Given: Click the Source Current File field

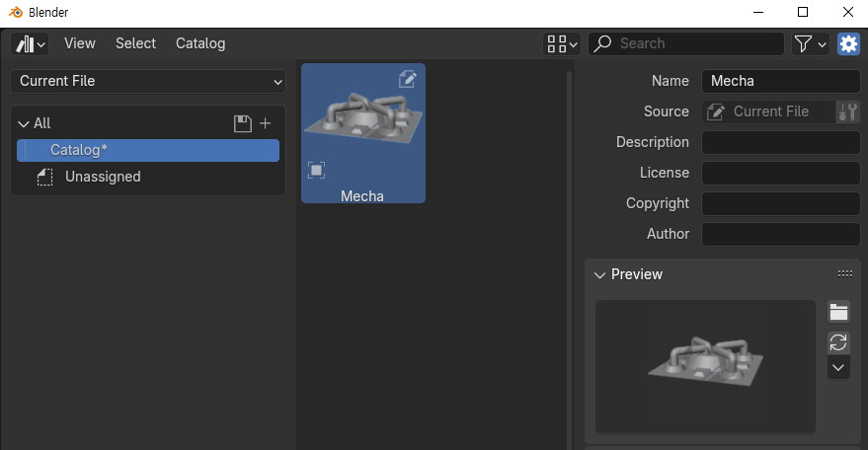Looking at the screenshot, I should (x=768, y=112).
